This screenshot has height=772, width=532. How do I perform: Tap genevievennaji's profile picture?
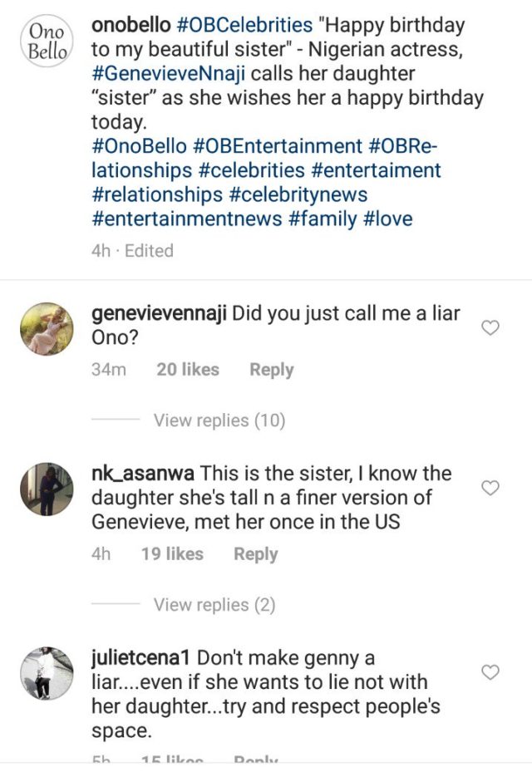(46, 329)
